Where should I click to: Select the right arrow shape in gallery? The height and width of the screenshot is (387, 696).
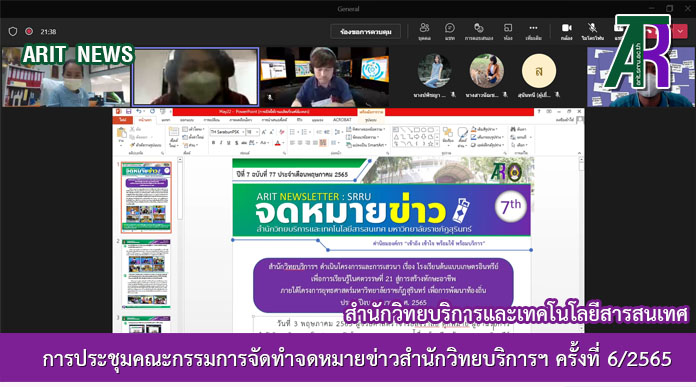click(416, 137)
